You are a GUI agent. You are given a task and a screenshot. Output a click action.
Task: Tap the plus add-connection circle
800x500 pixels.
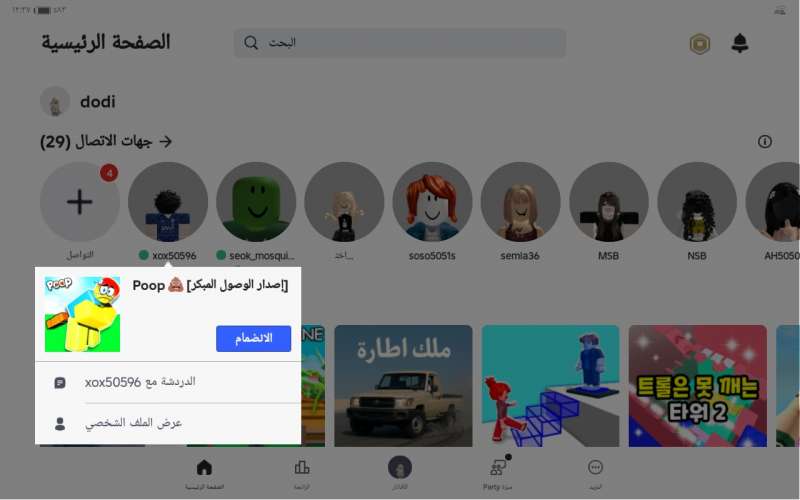click(80, 202)
